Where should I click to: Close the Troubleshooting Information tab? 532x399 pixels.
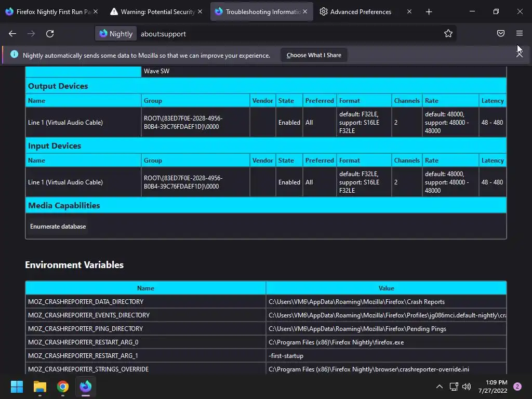(305, 11)
